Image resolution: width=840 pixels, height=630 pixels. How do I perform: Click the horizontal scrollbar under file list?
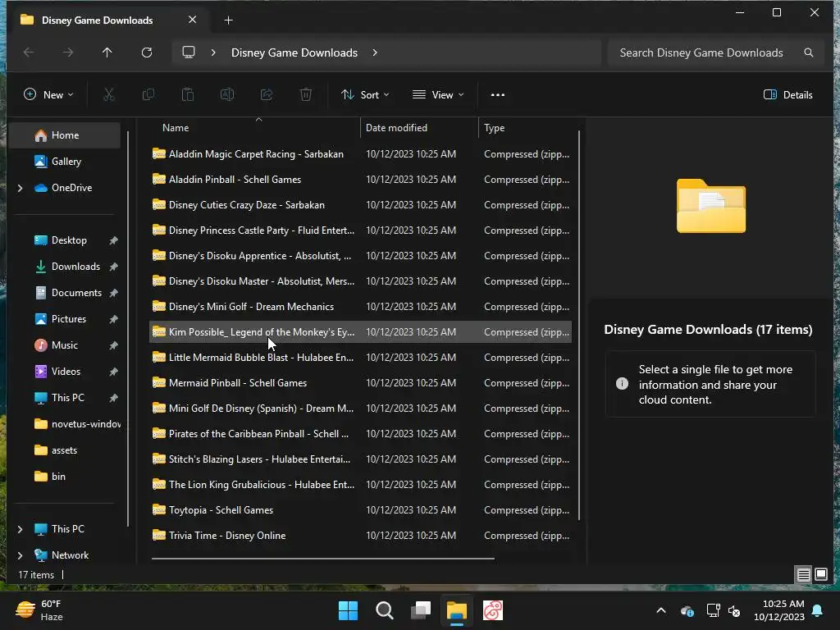322,558
